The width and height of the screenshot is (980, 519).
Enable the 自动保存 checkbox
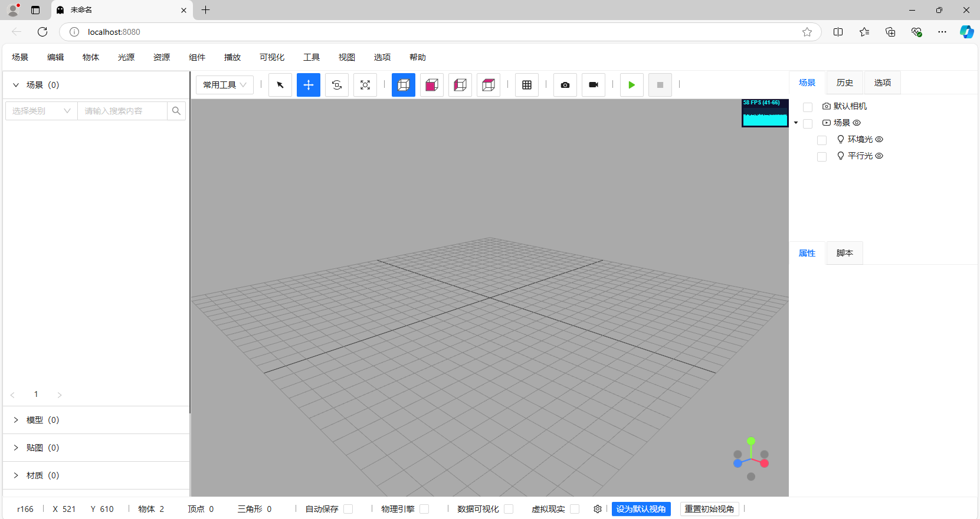pos(348,509)
